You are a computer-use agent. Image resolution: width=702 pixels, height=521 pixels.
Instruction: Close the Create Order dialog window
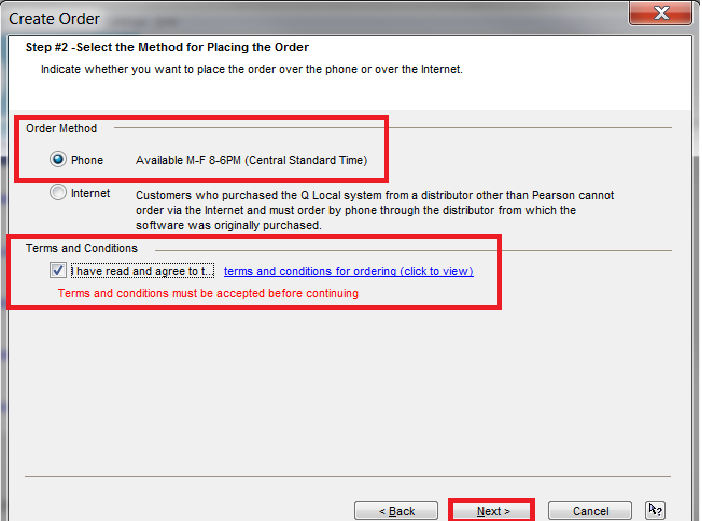click(662, 14)
